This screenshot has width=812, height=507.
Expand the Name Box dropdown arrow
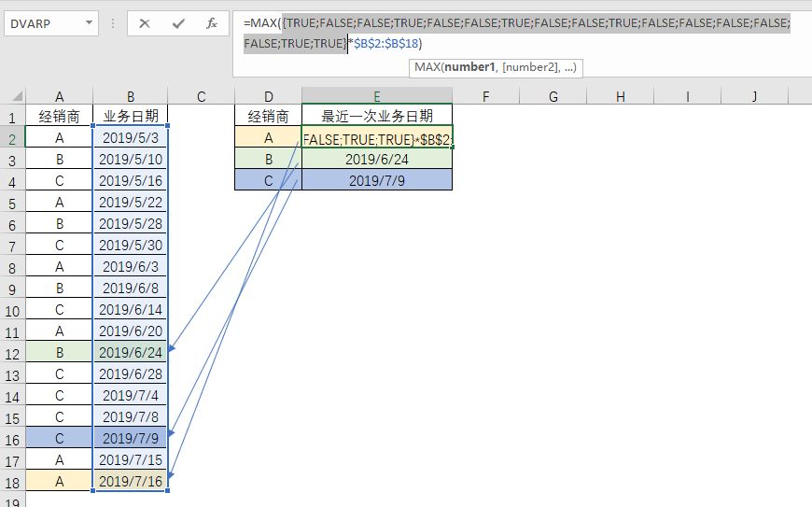coord(89,22)
